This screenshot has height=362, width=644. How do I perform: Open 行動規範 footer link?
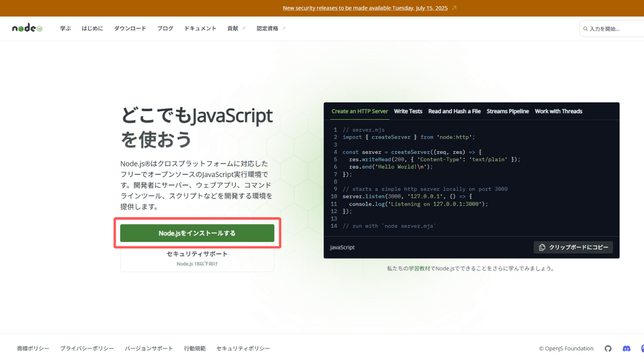pos(195,348)
